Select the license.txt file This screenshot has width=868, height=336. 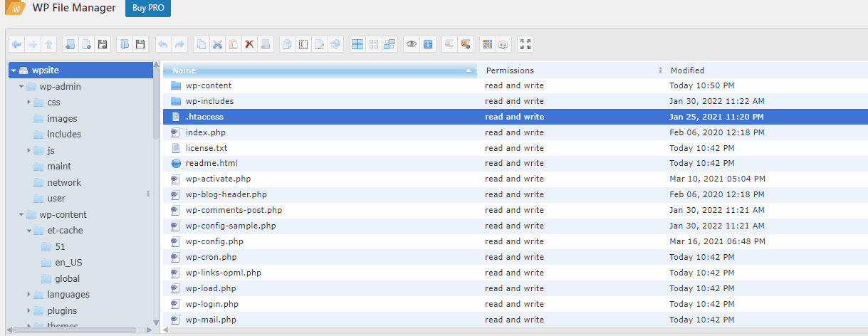click(516, 148)
